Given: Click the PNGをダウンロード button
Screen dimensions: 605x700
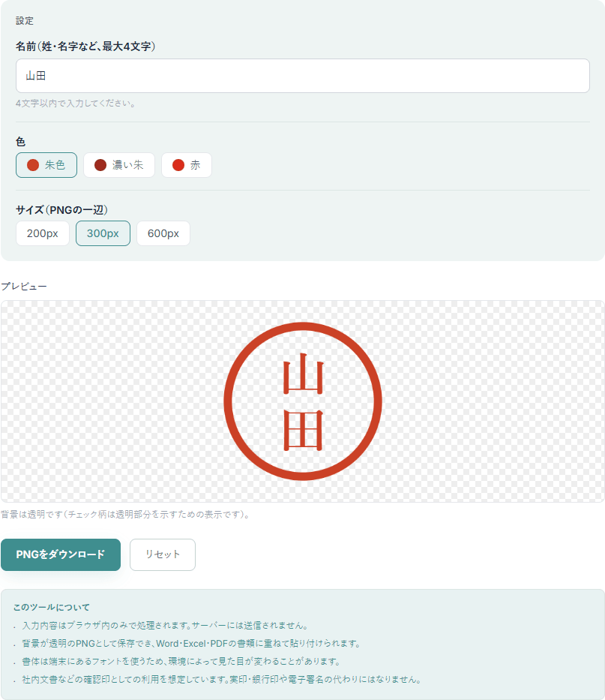Looking at the screenshot, I should (x=61, y=554).
